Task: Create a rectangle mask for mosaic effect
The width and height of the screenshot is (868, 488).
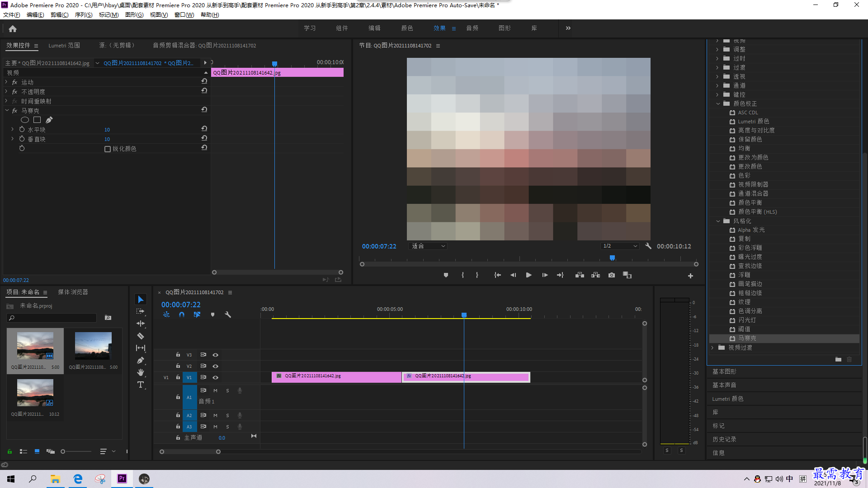Action: [x=37, y=120]
